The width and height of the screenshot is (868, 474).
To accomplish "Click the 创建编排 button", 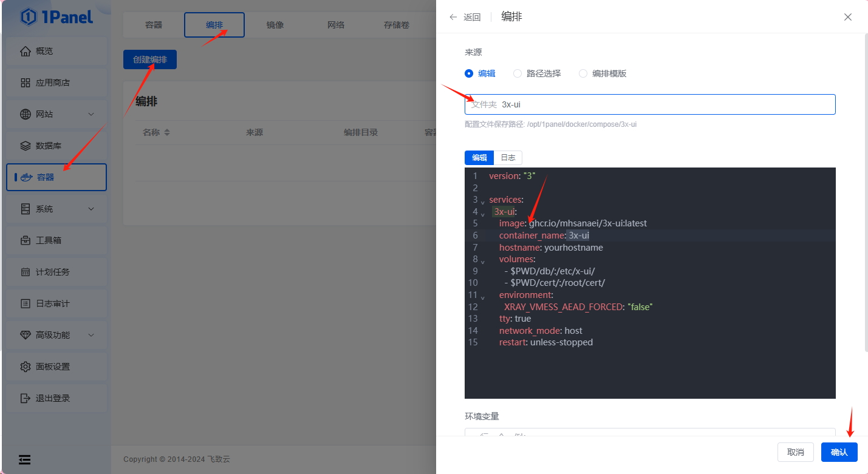I will point(150,59).
